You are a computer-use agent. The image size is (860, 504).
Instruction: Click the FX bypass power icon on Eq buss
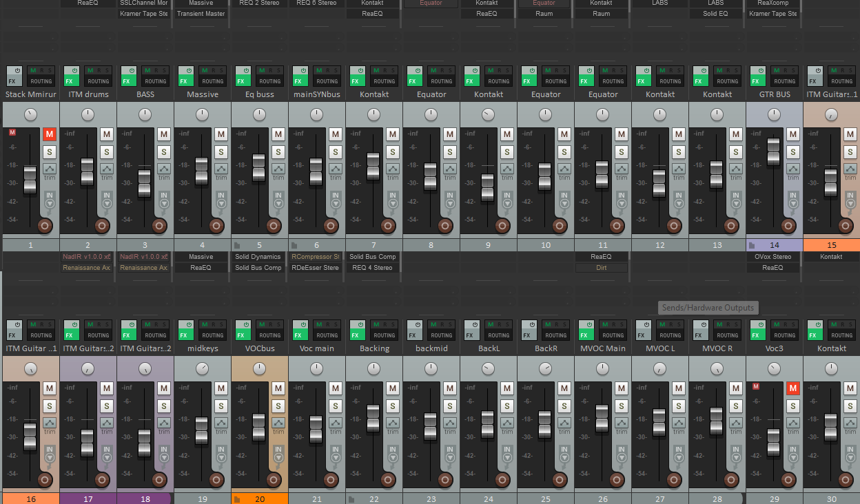pyautogui.click(x=245, y=70)
